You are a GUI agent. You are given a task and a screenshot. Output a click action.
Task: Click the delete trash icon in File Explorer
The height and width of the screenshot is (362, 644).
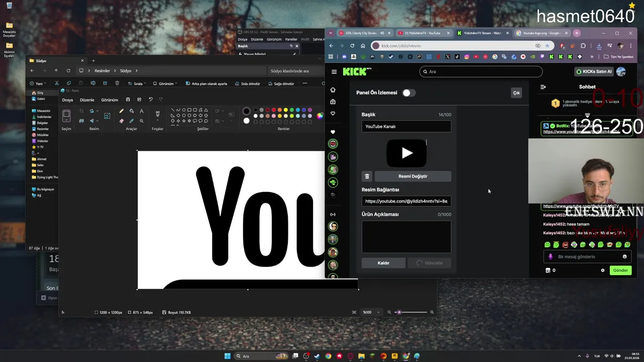coord(117,83)
